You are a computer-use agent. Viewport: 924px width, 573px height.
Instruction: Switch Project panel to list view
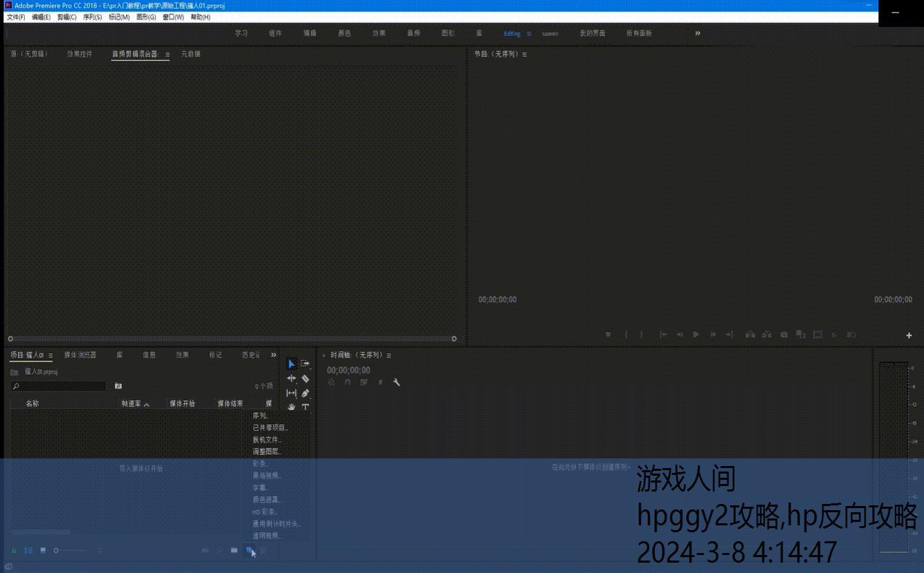[28, 550]
